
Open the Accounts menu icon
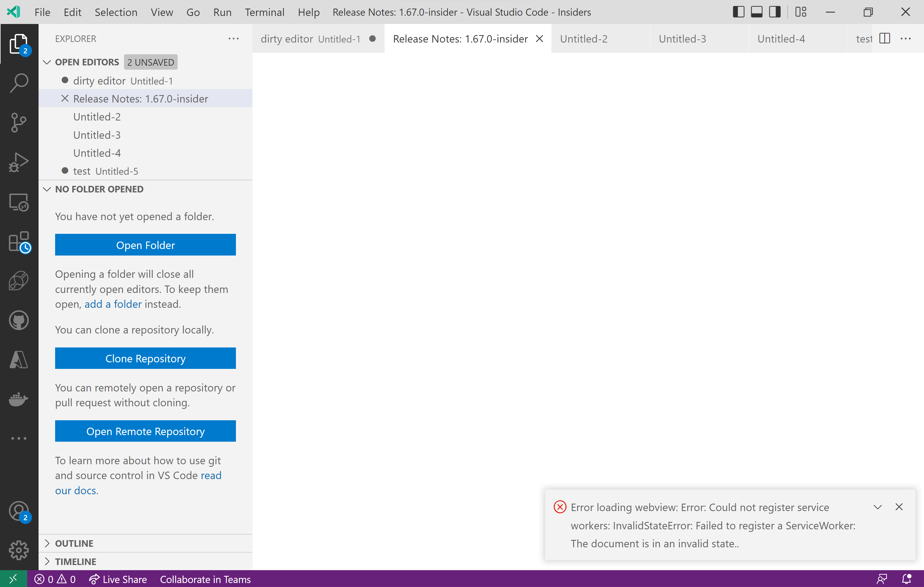[19, 511]
